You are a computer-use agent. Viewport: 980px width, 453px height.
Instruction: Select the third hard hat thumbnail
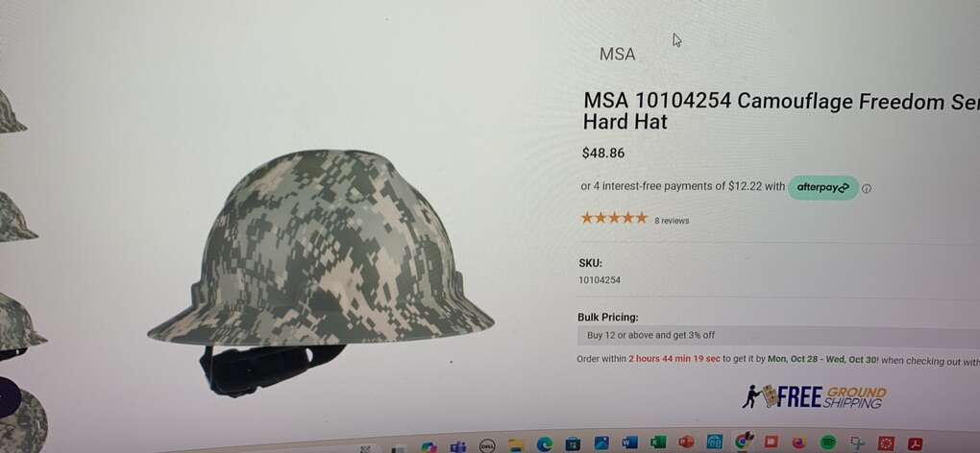click(x=19, y=323)
